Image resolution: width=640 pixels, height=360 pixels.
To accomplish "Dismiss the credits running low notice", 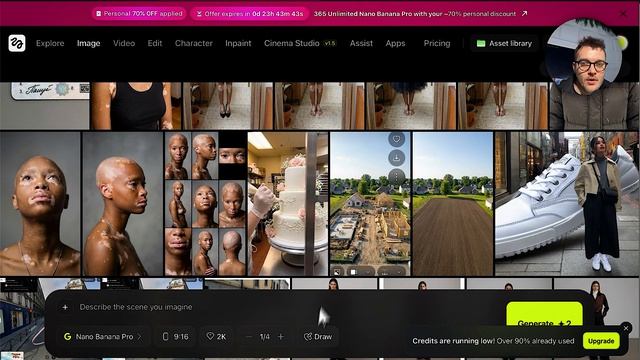I will pos(626,328).
